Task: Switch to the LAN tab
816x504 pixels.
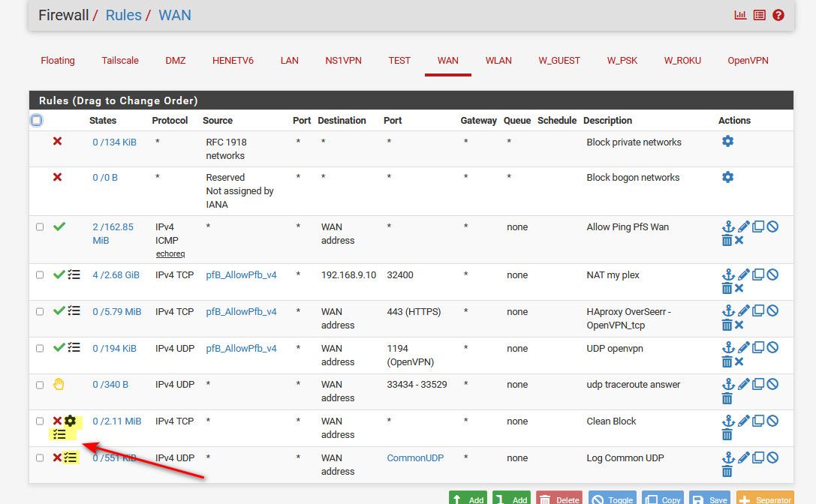Action: click(x=289, y=60)
